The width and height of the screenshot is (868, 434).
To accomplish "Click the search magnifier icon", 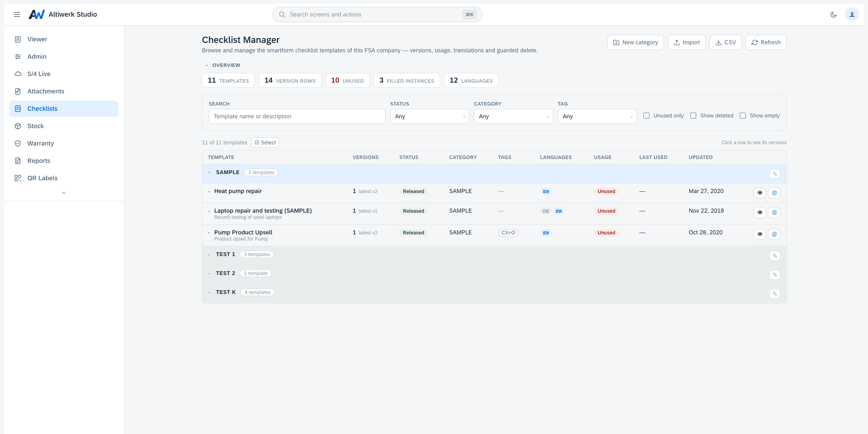I will [x=282, y=14].
